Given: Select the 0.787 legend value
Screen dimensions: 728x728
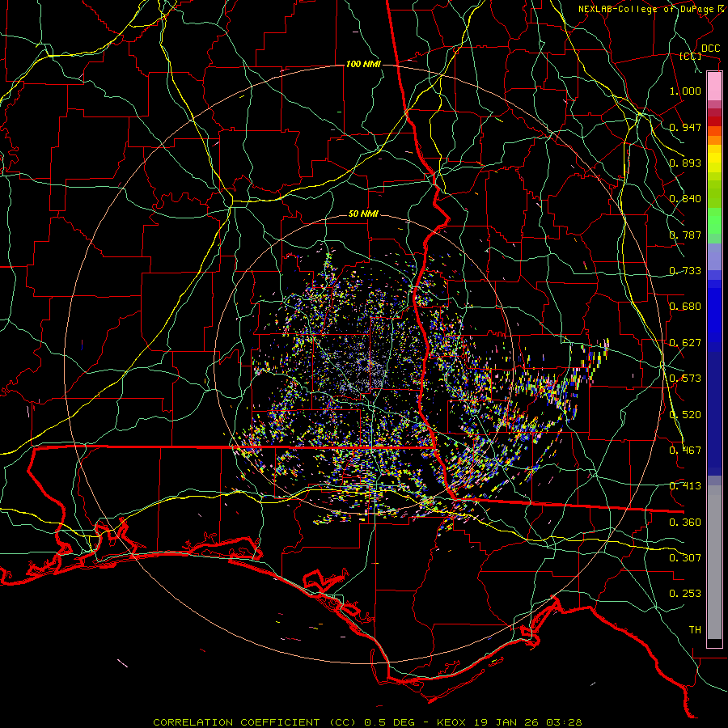Looking at the screenshot, I should point(685,235).
